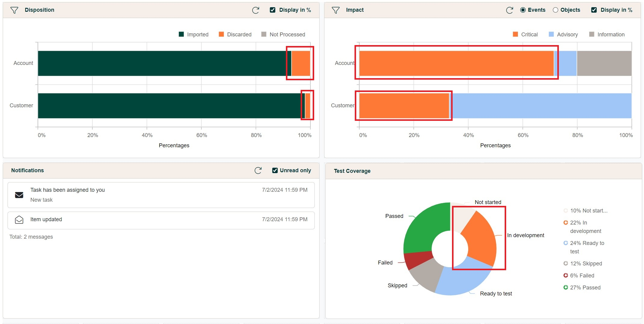Click the Discarded segment of the Account bar

click(x=301, y=63)
